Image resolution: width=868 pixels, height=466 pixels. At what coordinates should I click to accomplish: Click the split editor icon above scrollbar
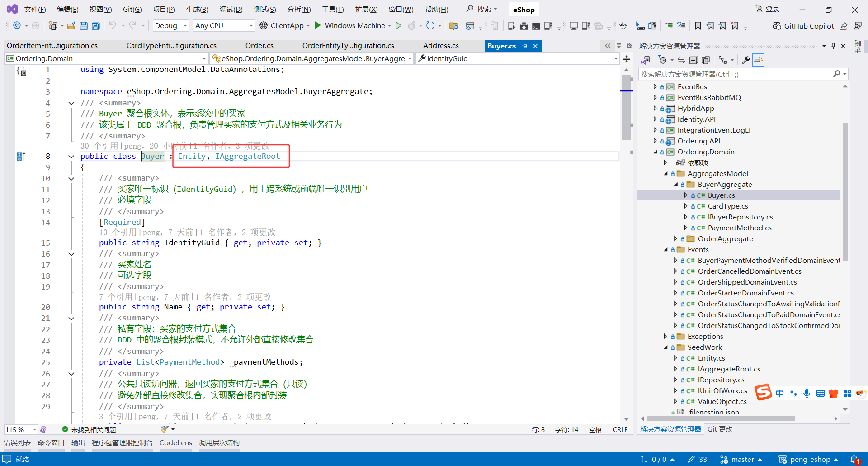(627, 58)
